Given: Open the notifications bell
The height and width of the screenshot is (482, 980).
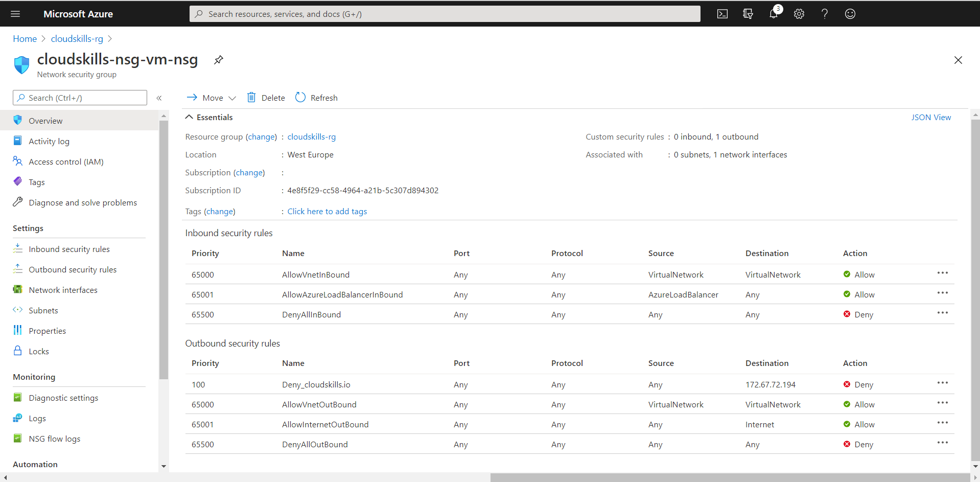Looking at the screenshot, I should point(774,14).
